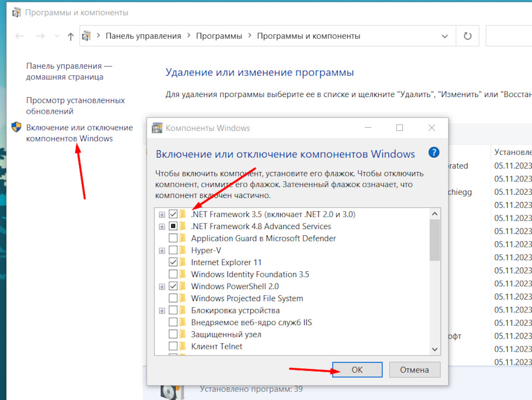Expand the Windows PowerShell 2.0 tree node
The image size is (532, 400).
tap(162, 287)
